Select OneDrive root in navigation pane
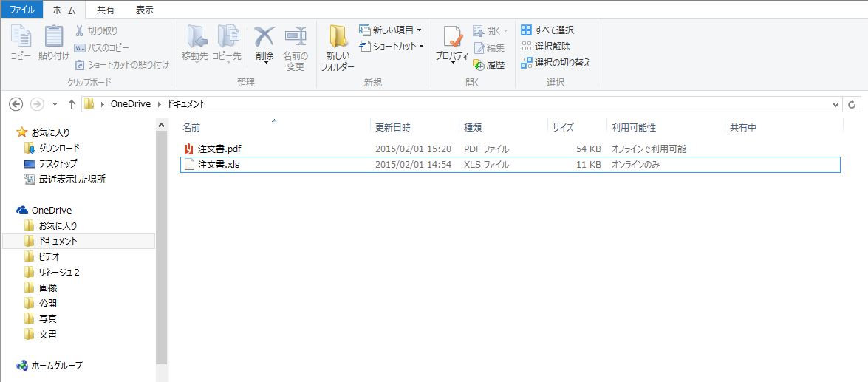The height and width of the screenshot is (382, 868). (x=44, y=210)
